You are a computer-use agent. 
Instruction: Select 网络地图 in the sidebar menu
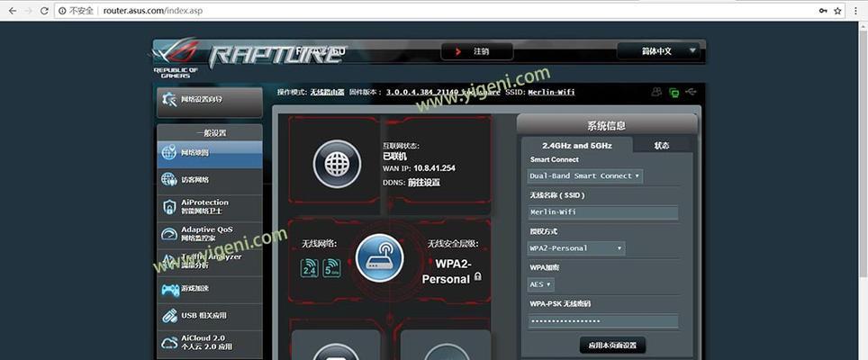click(210, 154)
